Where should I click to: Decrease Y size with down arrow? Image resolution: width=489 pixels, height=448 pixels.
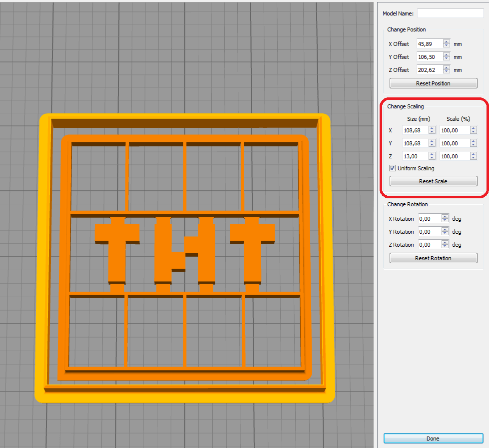tap(432, 146)
